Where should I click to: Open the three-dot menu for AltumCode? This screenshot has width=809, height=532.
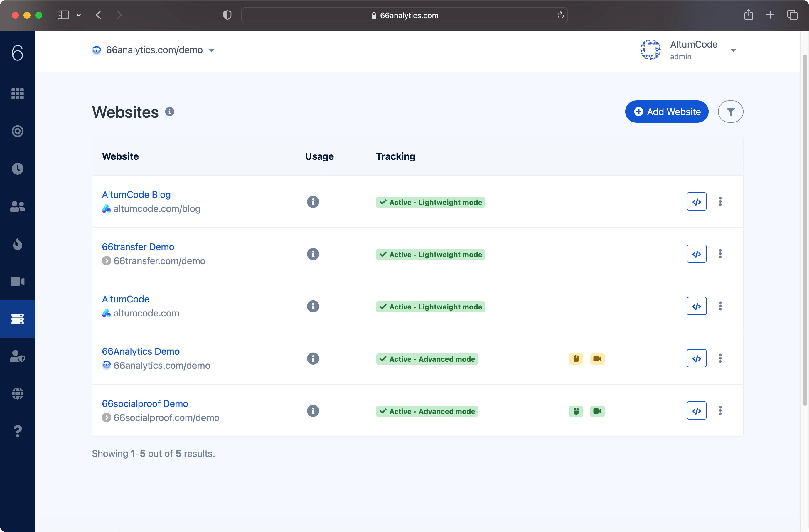(720, 306)
